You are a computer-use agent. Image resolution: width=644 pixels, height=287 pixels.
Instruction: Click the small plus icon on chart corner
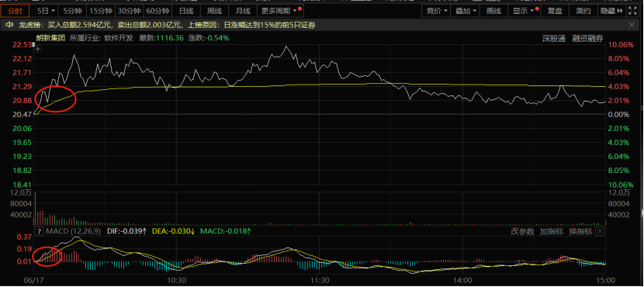pyautogui.click(x=38, y=50)
